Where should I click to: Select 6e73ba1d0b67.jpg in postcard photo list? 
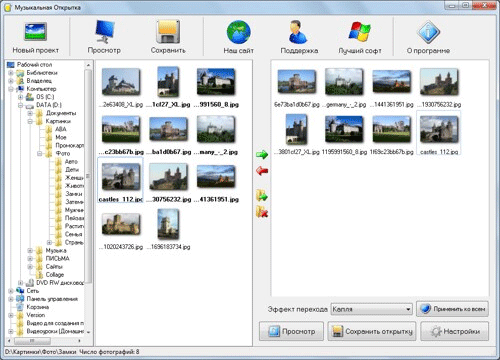[x=297, y=82]
